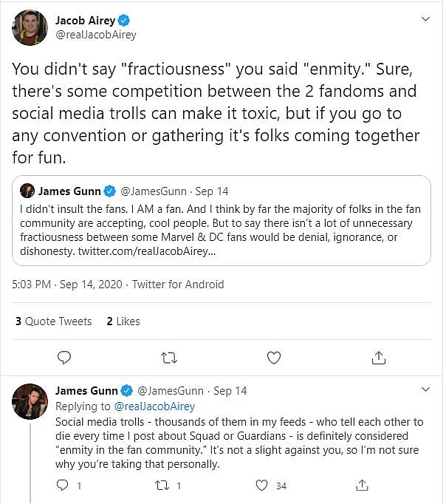The height and width of the screenshot is (504, 446).
Task: Open James Gunn's reply avatar
Action: click(30, 401)
